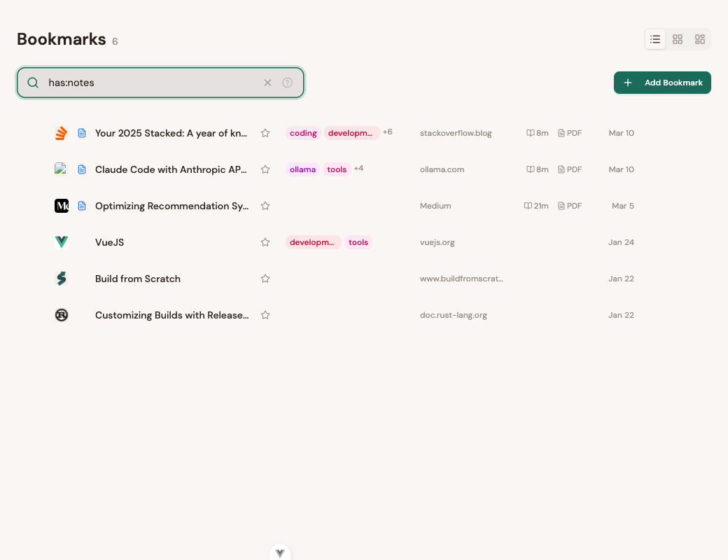Expand the chevron at the bottom of the page
This screenshot has width=728, height=560.
tap(280, 552)
